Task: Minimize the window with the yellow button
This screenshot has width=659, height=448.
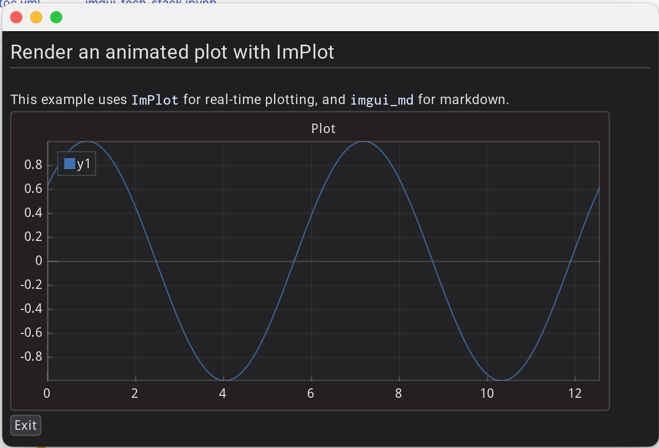Action: pyautogui.click(x=36, y=17)
